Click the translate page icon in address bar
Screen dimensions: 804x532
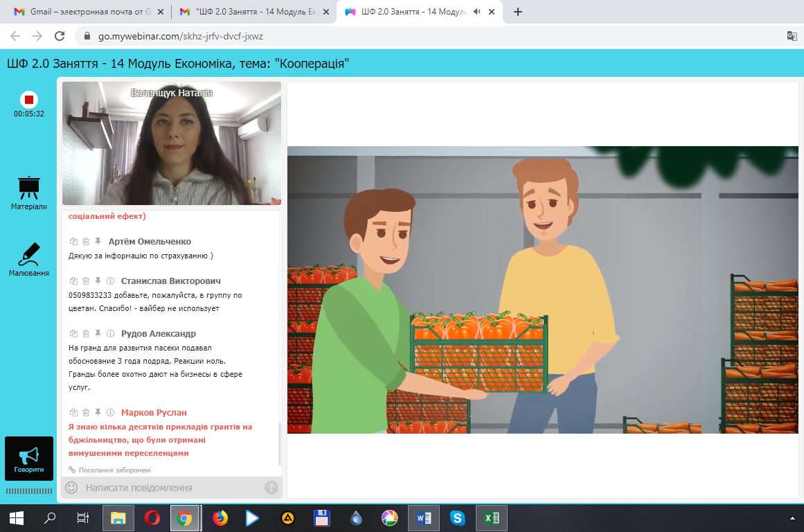(792, 36)
